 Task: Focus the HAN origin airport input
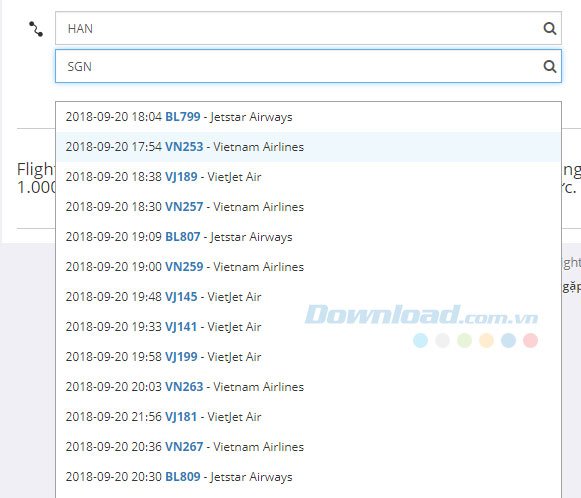point(308,28)
